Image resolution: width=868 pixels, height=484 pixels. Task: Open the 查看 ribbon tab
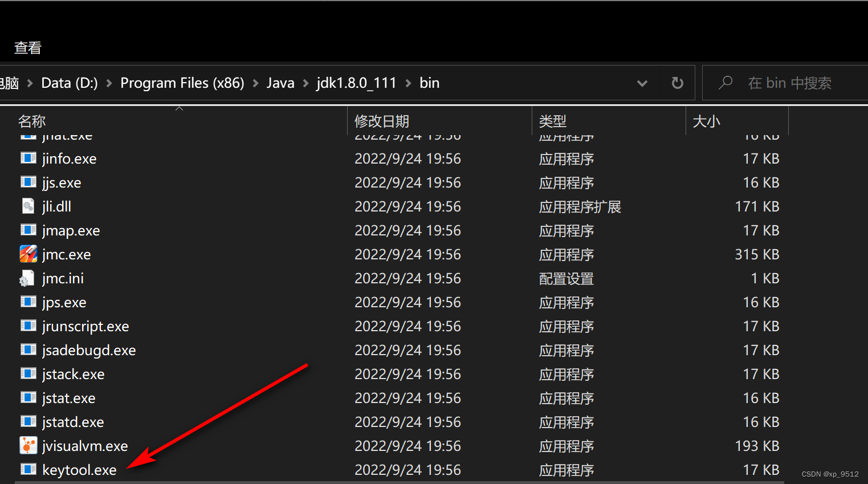pos(28,48)
